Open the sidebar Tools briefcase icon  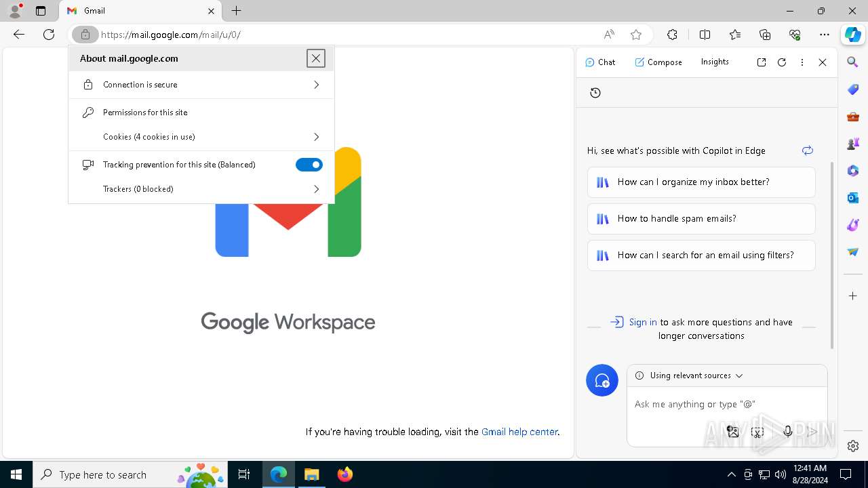point(853,117)
